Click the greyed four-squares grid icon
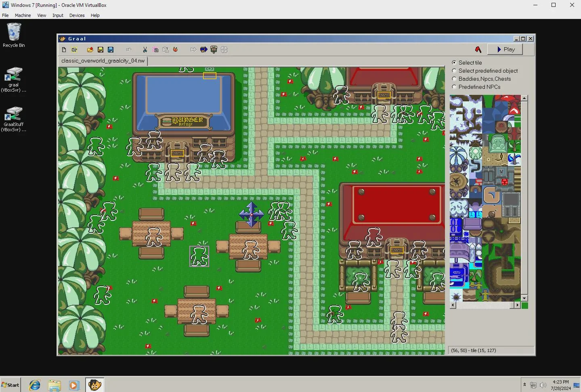Viewport: 581px width, 392px height. click(x=224, y=50)
